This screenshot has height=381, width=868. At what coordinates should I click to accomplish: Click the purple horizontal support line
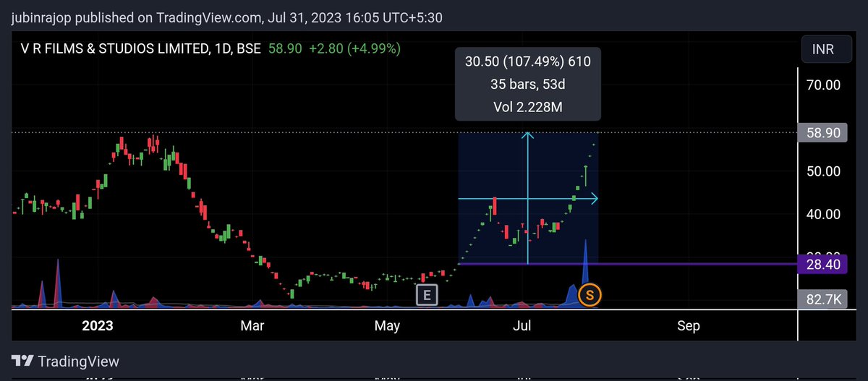coord(629,264)
